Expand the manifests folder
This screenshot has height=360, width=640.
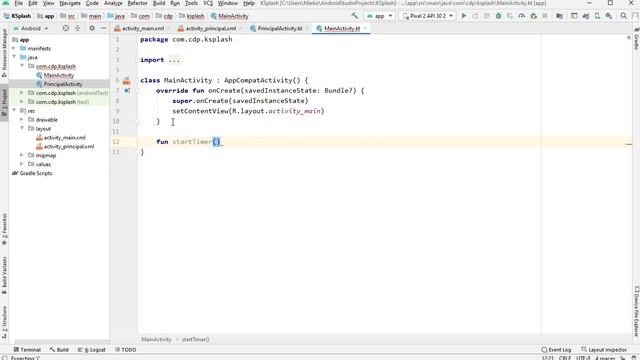coord(14,48)
